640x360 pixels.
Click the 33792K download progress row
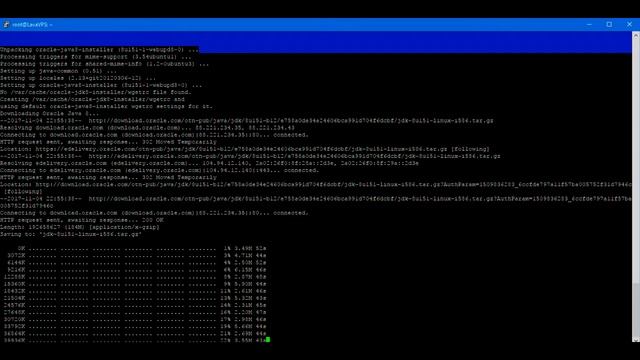click(x=135, y=326)
